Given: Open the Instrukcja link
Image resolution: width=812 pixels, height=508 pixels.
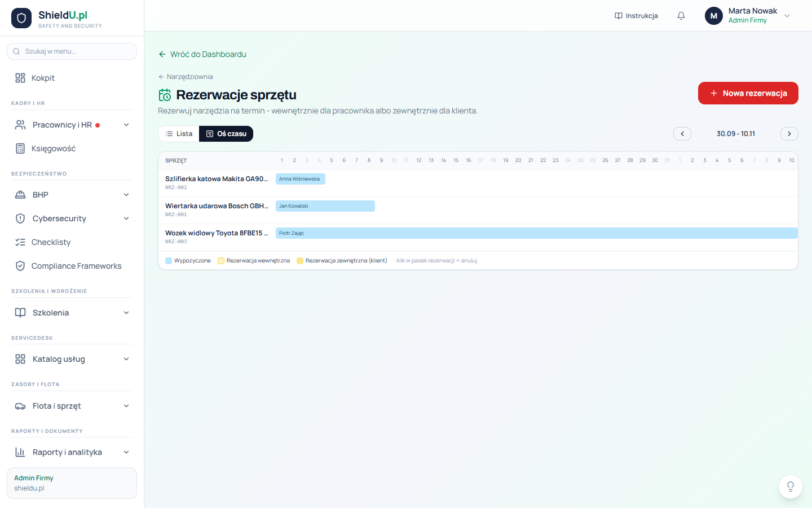Looking at the screenshot, I should tap(636, 16).
